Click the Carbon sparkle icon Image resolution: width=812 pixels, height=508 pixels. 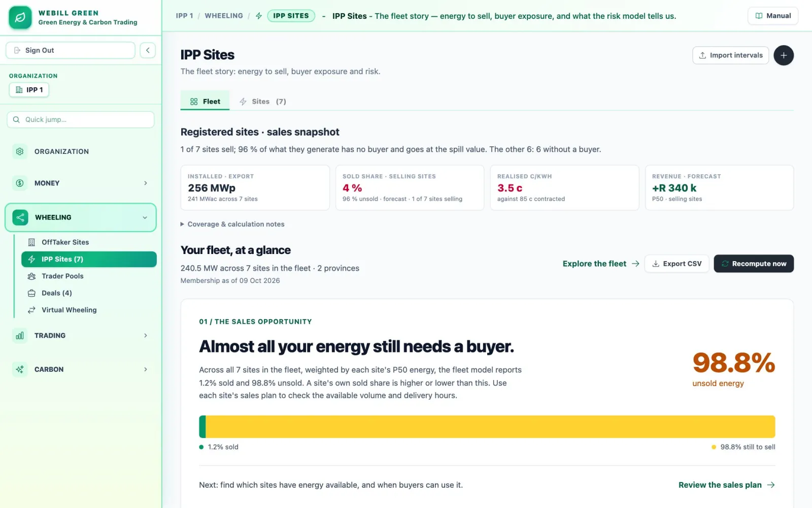point(20,369)
